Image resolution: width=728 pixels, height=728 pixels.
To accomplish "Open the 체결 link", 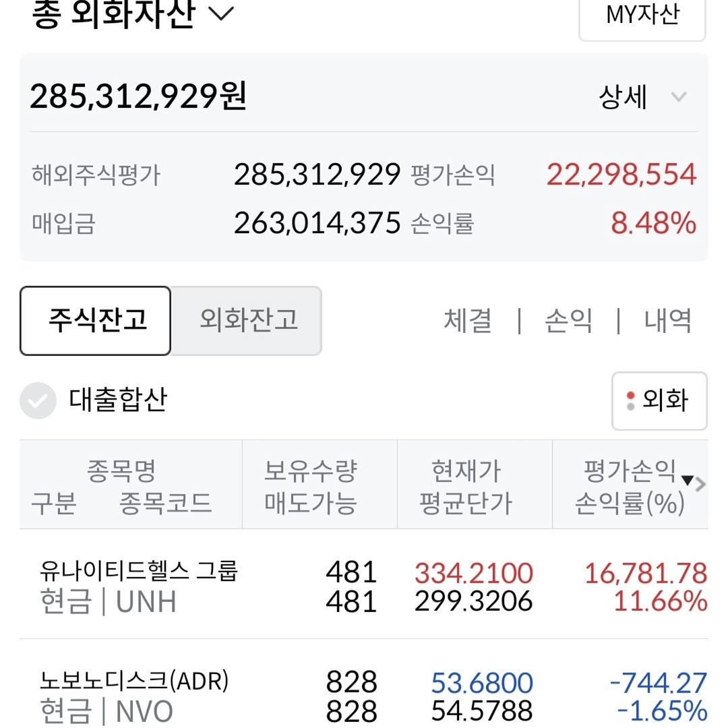I will [468, 321].
